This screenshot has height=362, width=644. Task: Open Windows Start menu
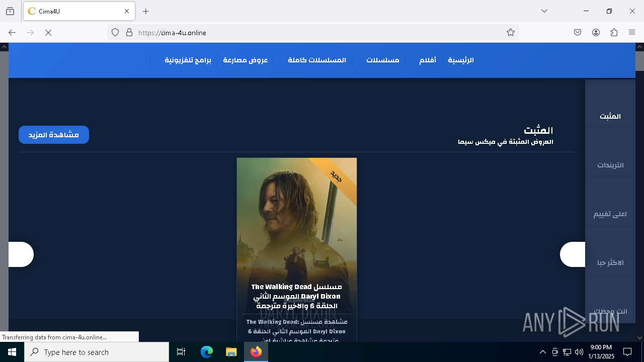(x=12, y=352)
